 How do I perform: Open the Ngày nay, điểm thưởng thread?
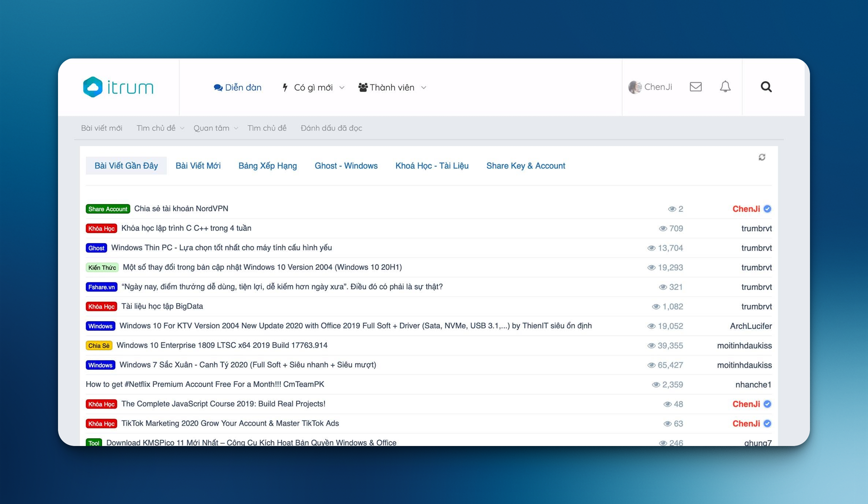282,286
